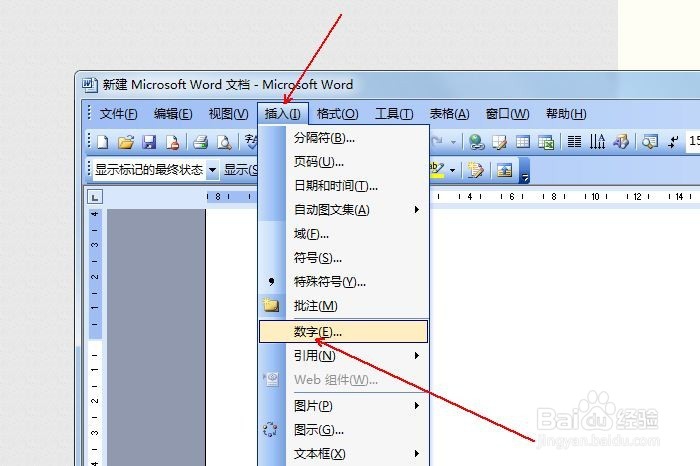Image resolution: width=700 pixels, height=466 pixels.
Task: Open Reviewing toolbar options dropdown
Action: point(525,171)
